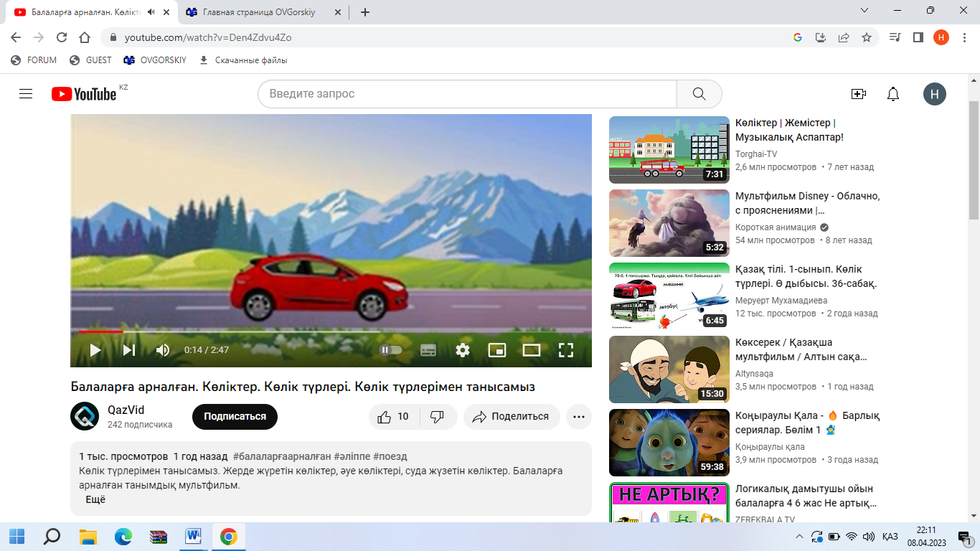The image size is (980, 551).
Task: Click the Подписаться subscribe button
Action: pyautogui.click(x=235, y=417)
